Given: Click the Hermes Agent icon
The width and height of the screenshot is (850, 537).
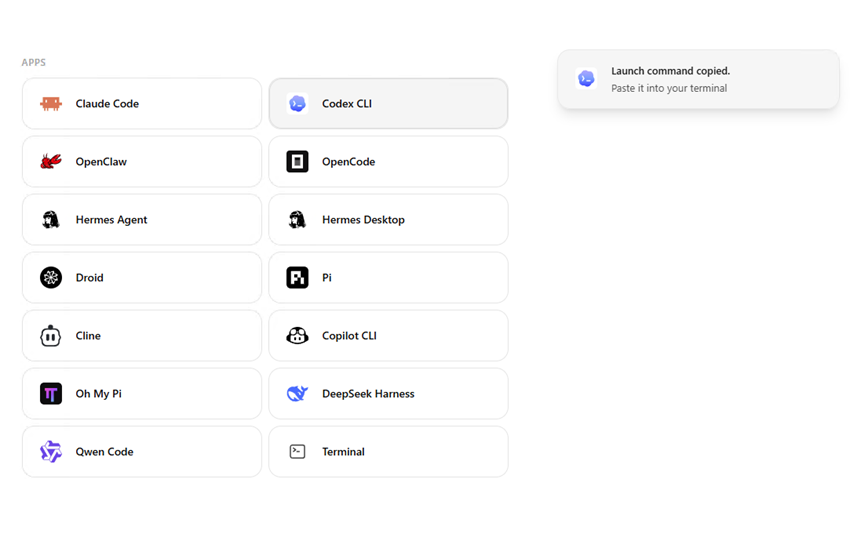Looking at the screenshot, I should click(x=51, y=219).
